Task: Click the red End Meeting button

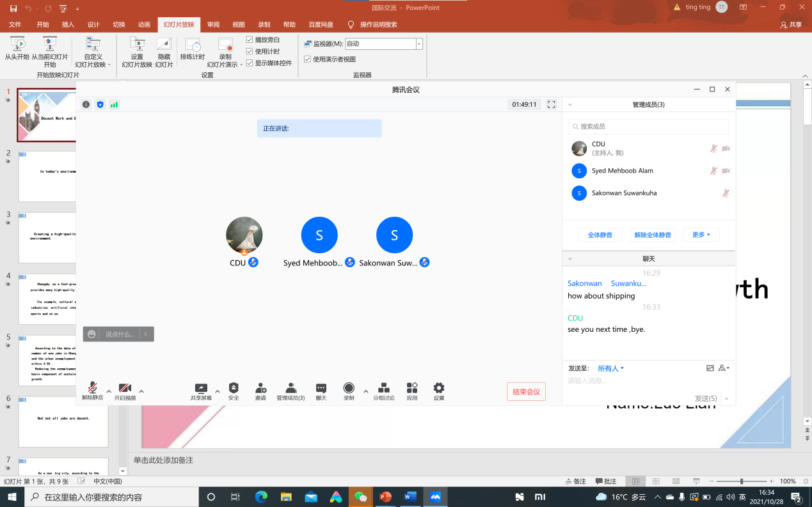Action: click(x=526, y=391)
